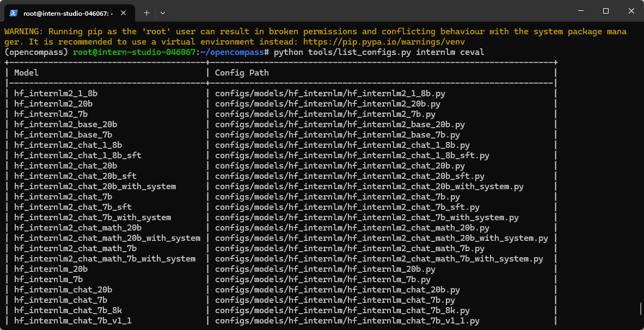Click model name hf_internlm2_chat_math_7b_with_system

[x=105, y=259]
